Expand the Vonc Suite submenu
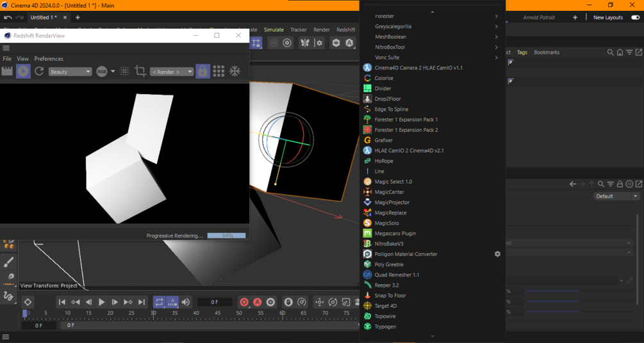The height and width of the screenshot is (343, 644). (x=433, y=58)
